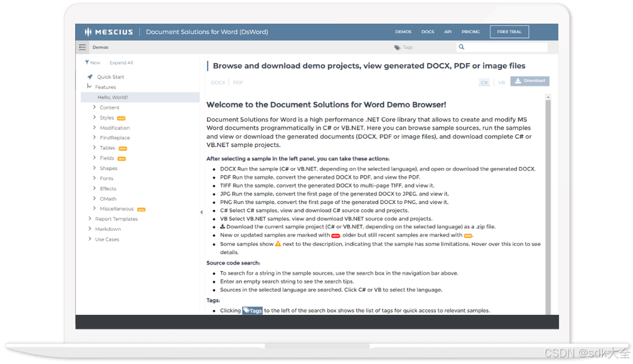Expand the Tables node chevron
The height and width of the screenshot is (364, 633).
[x=95, y=147]
